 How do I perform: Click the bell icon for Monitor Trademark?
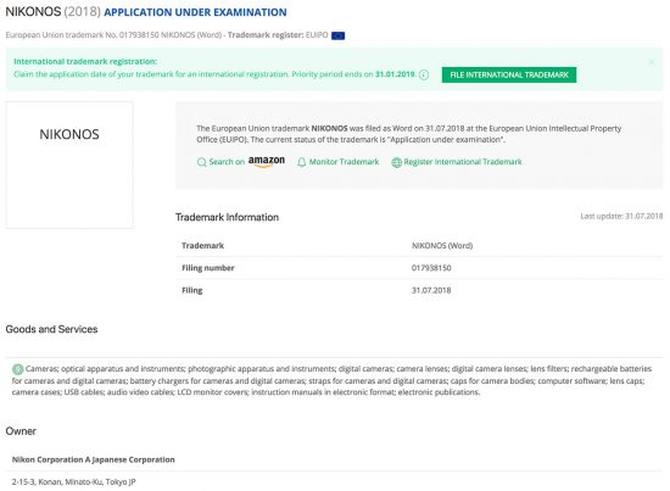(302, 162)
